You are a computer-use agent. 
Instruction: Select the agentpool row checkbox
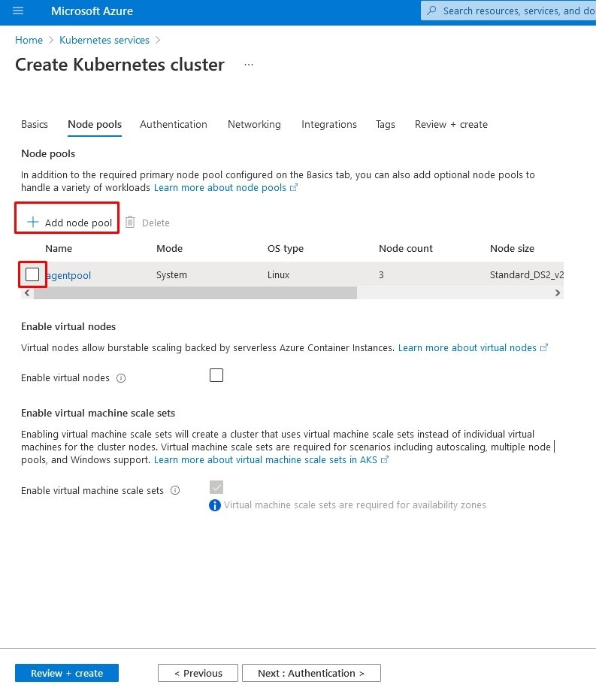32,274
